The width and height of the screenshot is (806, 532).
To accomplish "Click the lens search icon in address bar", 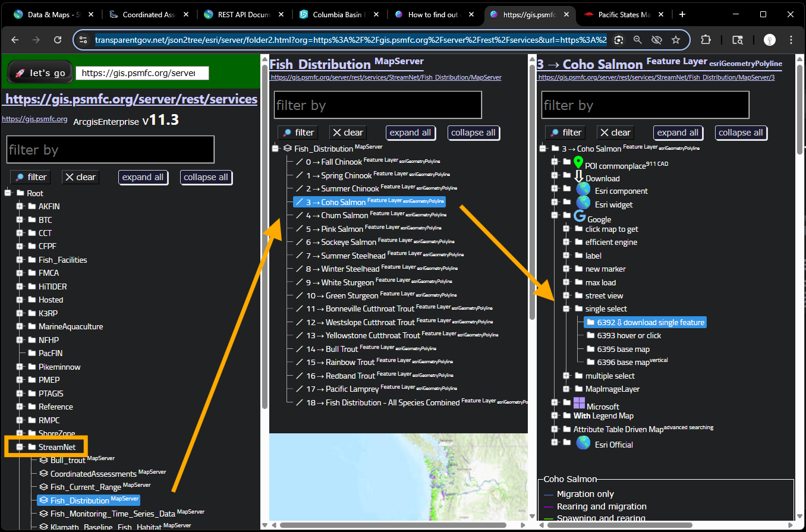I will click(x=619, y=40).
